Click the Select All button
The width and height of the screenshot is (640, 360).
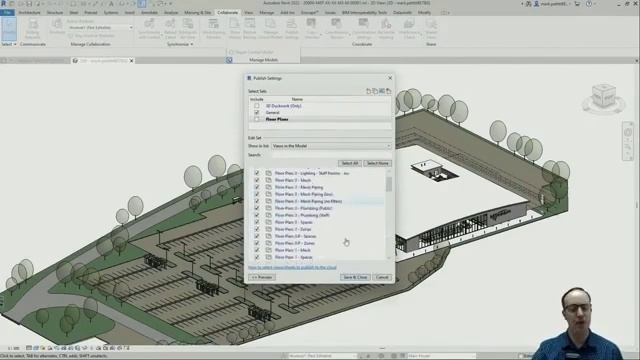coord(350,163)
